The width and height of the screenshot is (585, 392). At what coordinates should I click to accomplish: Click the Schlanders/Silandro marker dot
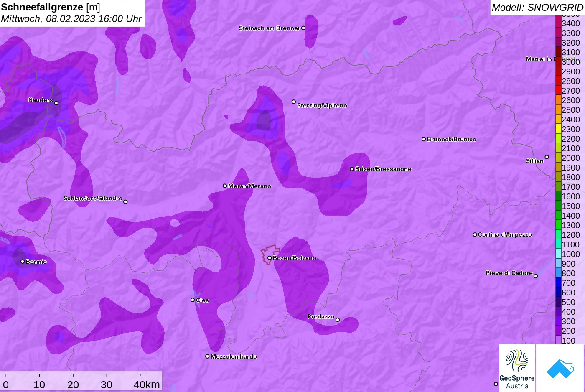125,202
